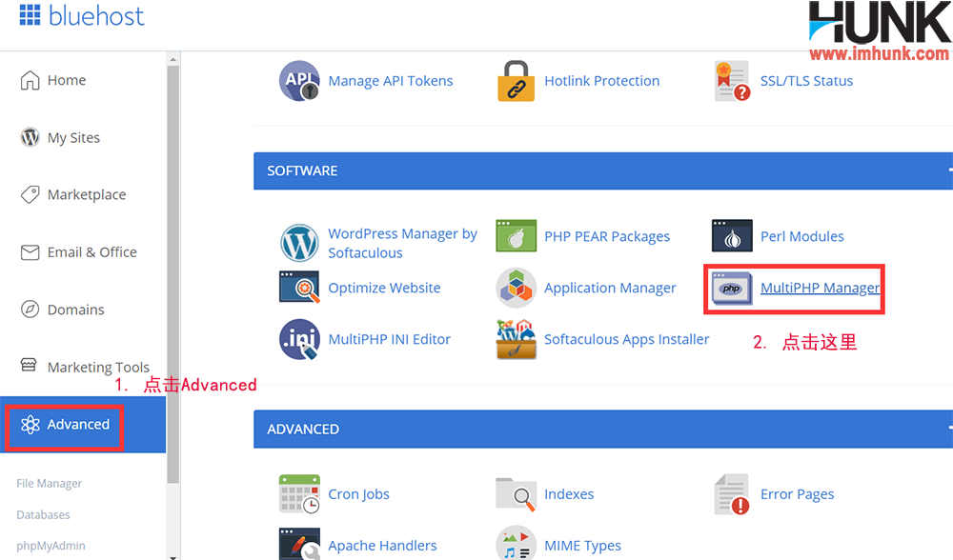Open the bluehost apps grid icon
953x560 pixels.
pos(30,14)
